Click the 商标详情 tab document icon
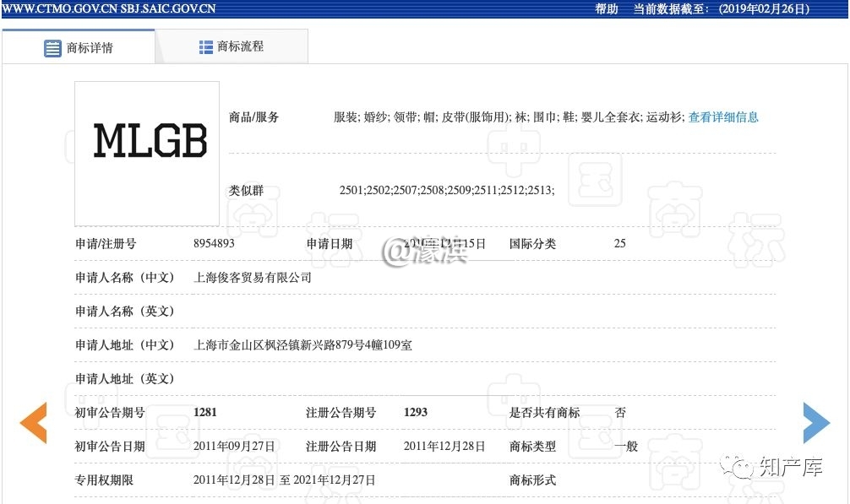This screenshot has width=850, height=504. click(52, 48)
